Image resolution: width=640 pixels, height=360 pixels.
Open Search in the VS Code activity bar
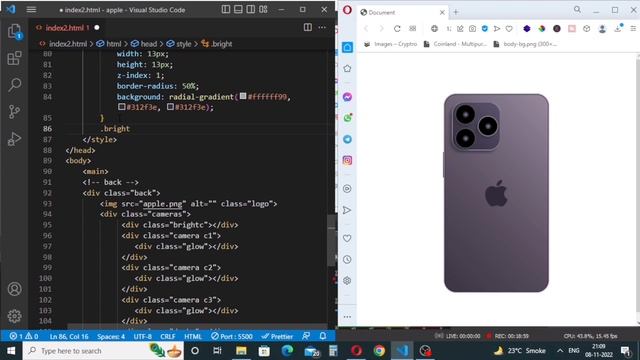click(14, 84)
